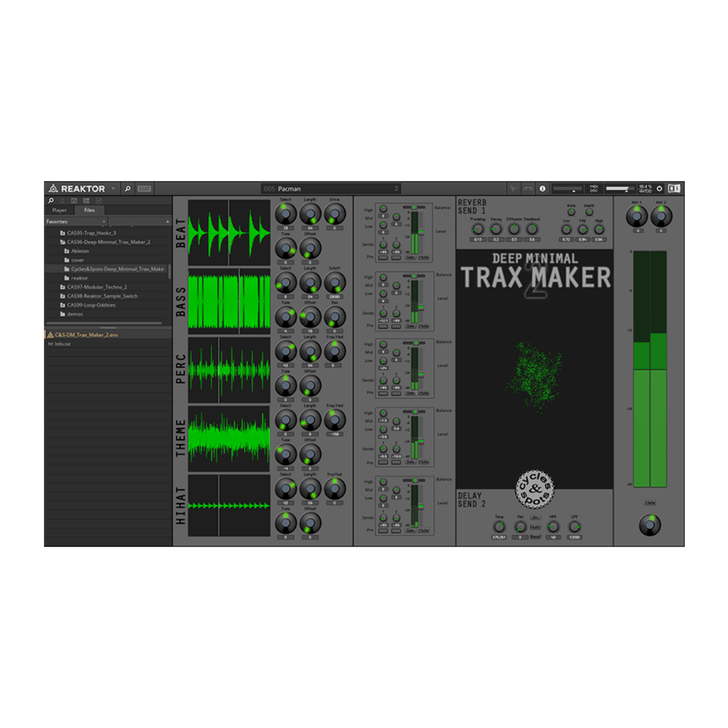This screenshot has height=728, width=728.
Task: Solo the BEAT mixer channel
Action: [x=411, y=257]
